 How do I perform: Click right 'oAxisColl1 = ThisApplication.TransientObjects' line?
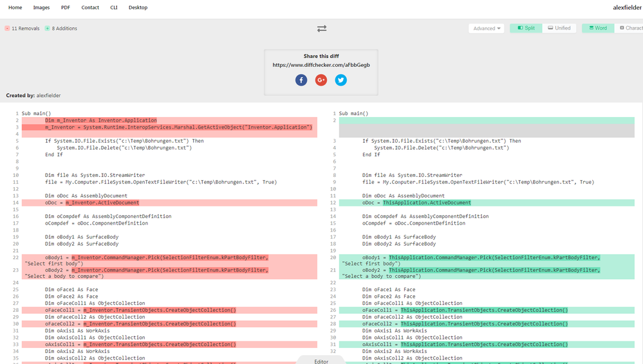coord(465,345)
